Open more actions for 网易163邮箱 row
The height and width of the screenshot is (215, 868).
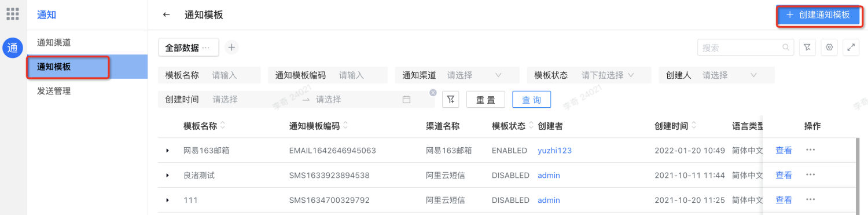pos(810,150)
